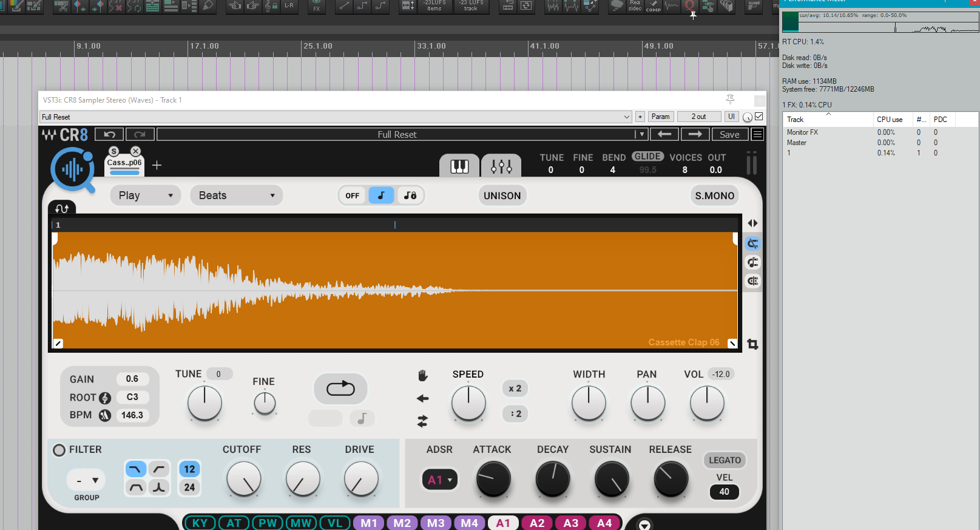Solo the Cass..p06 sample layer

click(113, 151)
